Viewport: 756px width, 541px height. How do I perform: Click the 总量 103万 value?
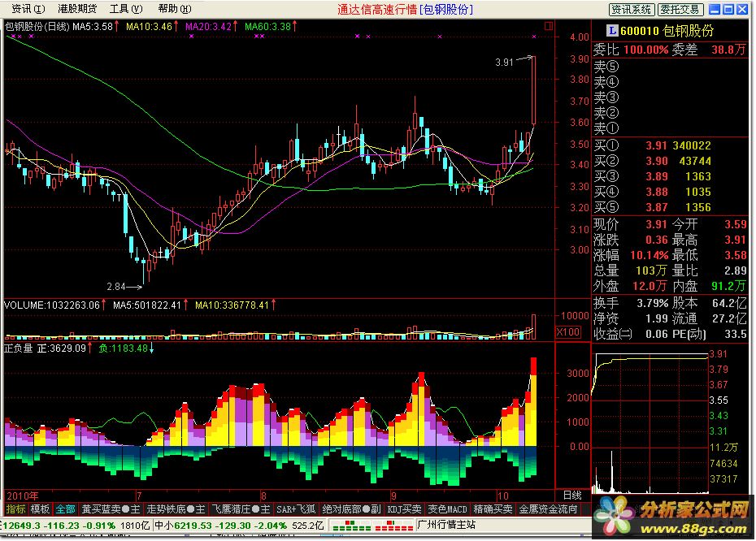pos(651,270)
